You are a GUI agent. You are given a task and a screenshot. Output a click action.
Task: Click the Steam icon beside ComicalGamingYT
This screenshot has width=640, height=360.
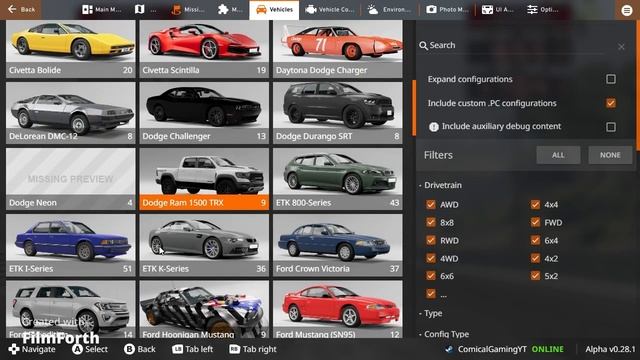[449, 349]
